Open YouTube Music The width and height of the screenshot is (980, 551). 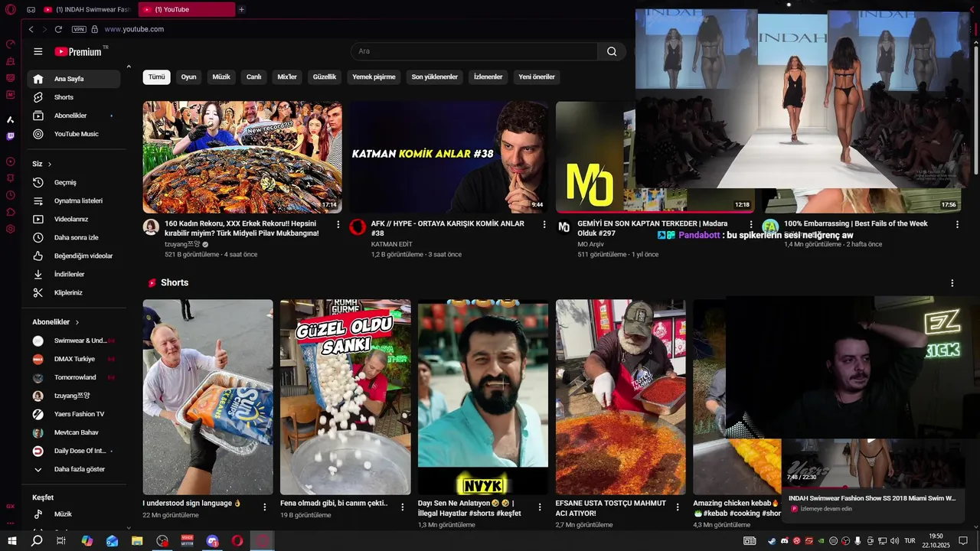73,134
